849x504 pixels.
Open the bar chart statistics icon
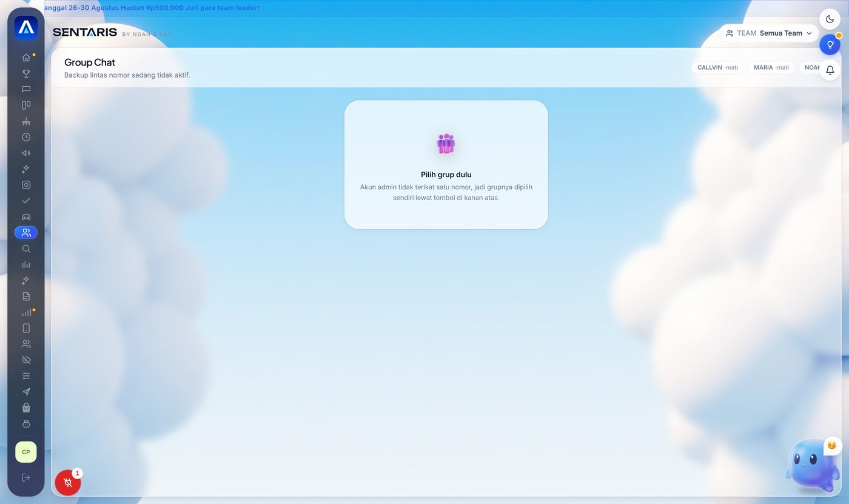point(26,264)
